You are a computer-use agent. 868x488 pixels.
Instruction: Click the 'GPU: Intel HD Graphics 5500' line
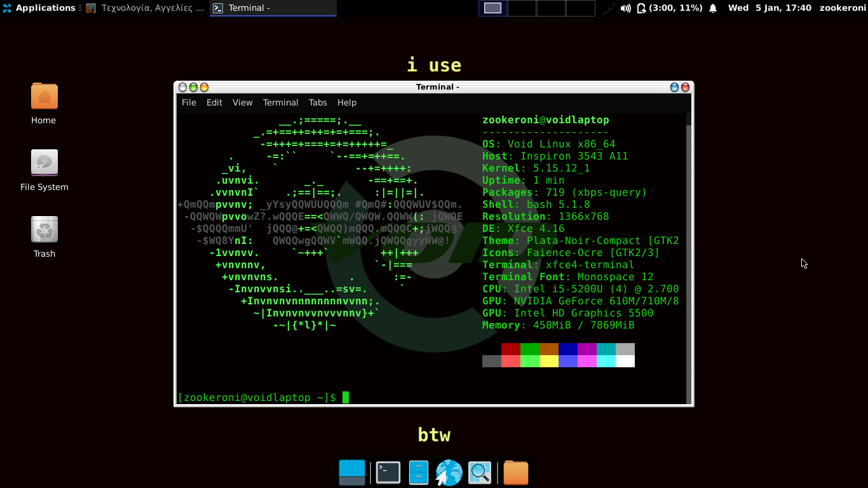pos(568,313)
